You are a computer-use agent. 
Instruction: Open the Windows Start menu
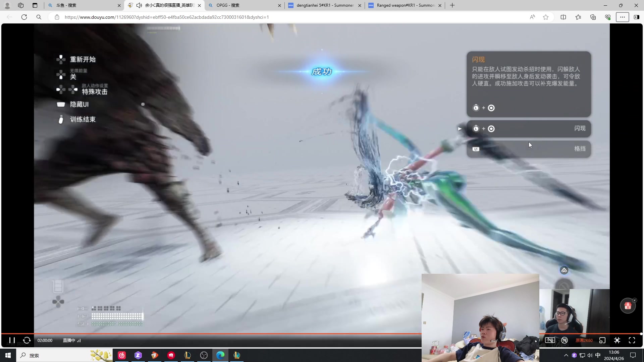8,355
